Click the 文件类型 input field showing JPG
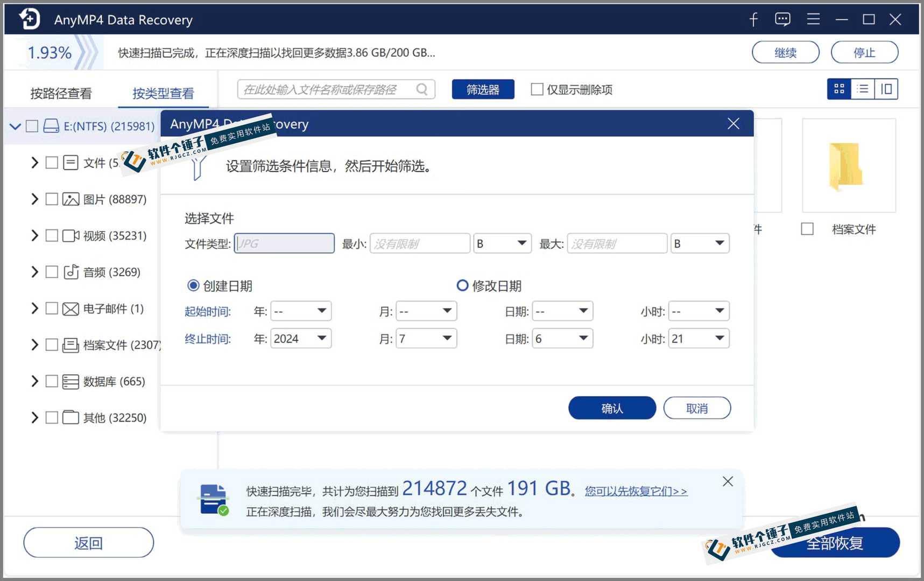 (x=284, y=243)
